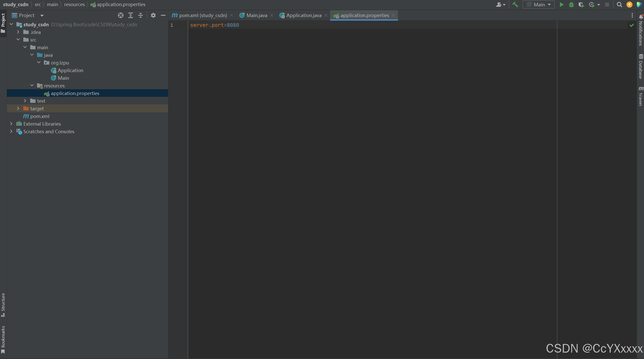The width and height of the screenshot is (644, 359).
Task: Click line number 1 in editor gutter
Action: 172,25
